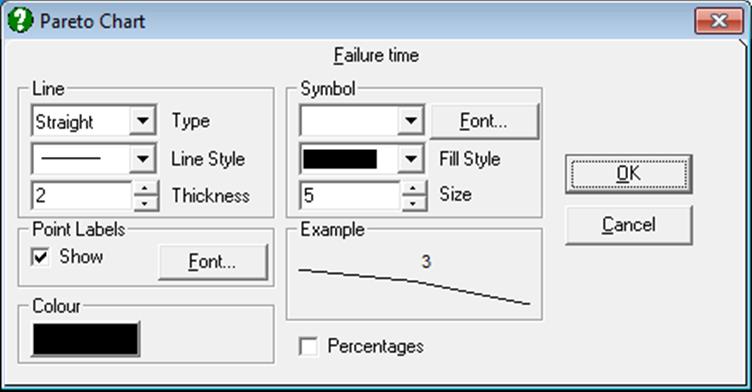
Task: Decrease the line Thickness with down arrow
Action: tap(145, 203)
